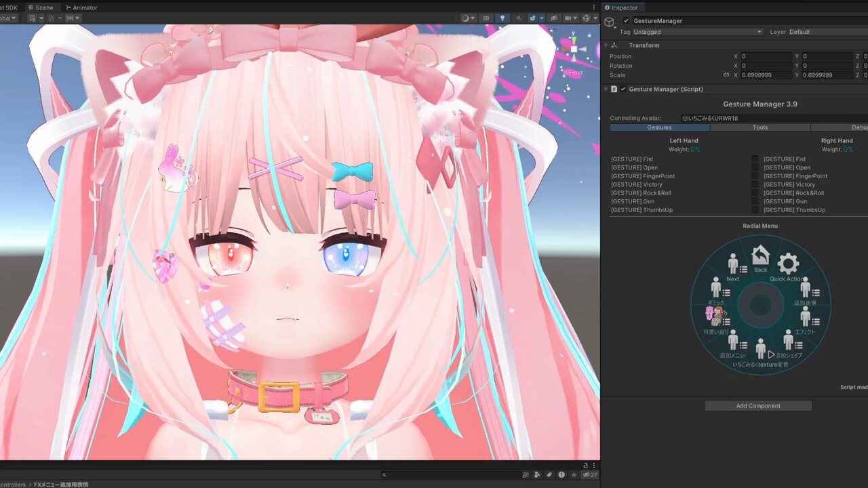Open the Tag dropdown showing Untagged
This screenshot has height=488, width=868.
698,32
